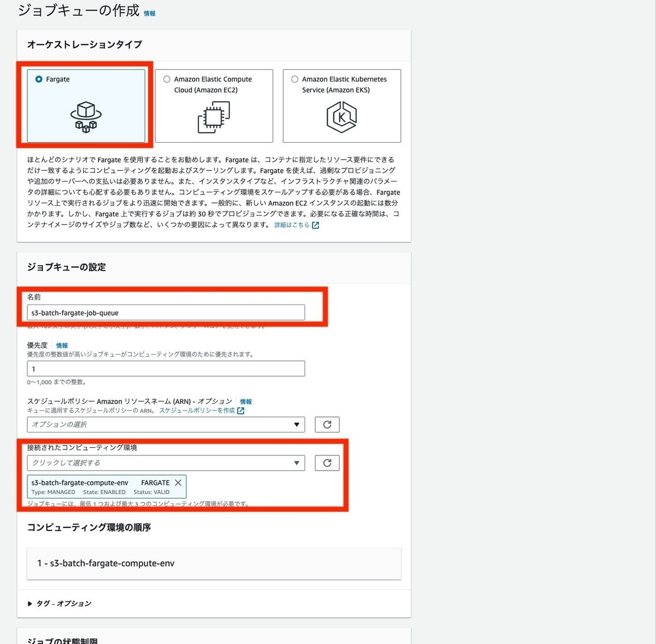Click the EC2 chip icon
Screen dimensions: 656x644
[x=214, y=117]
